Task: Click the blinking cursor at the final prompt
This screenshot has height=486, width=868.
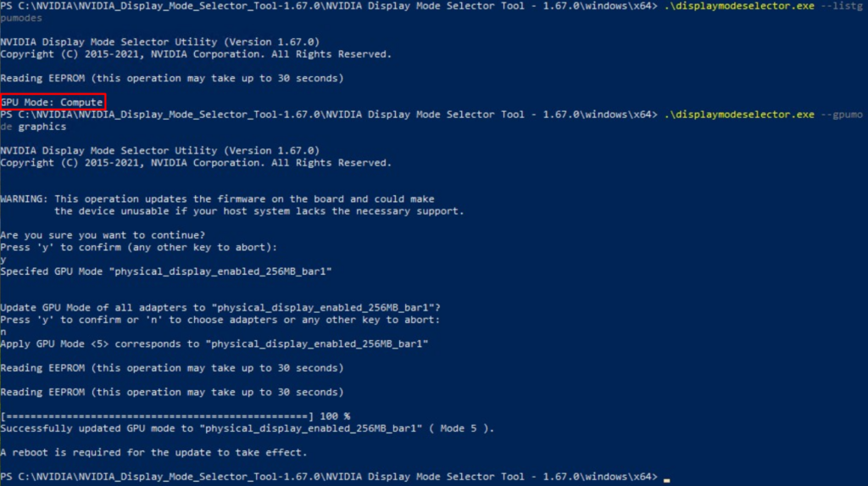Action: coord(666,480)
